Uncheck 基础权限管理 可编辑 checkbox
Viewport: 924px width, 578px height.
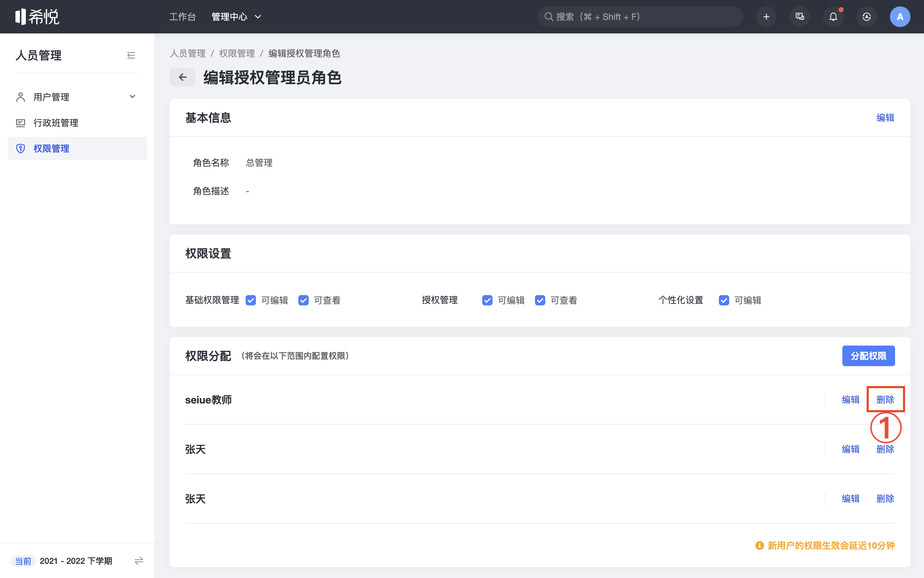[x=251, y=300]
